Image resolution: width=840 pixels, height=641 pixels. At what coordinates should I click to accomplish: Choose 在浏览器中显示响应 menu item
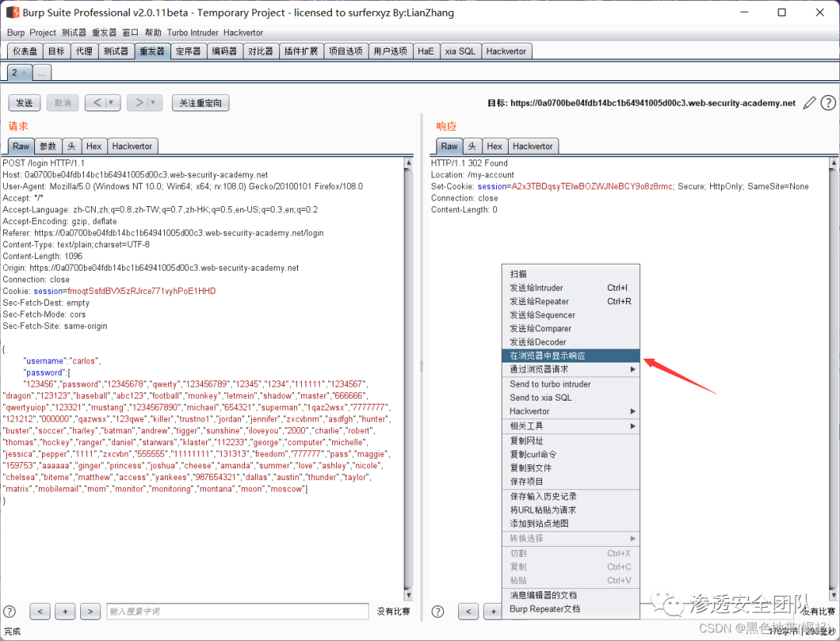click(571, 356)
